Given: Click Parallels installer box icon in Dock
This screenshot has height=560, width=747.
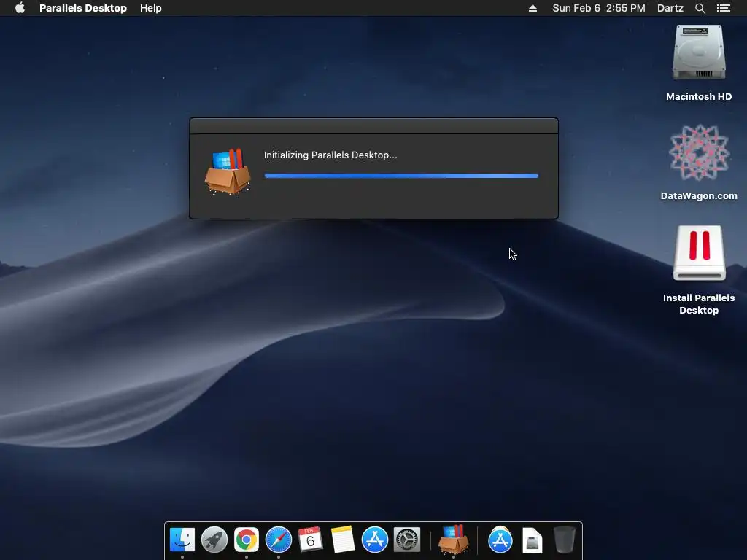Looking at the screenshot, I should pos(454,539).
